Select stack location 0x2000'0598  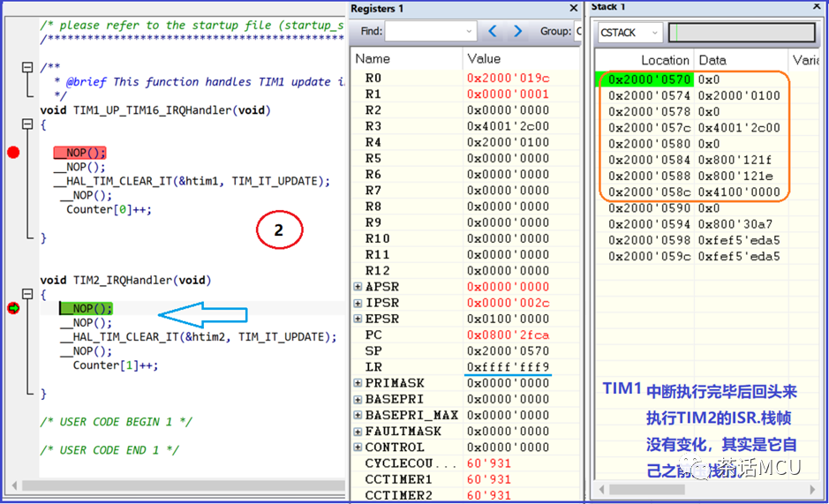click(649, 241)
